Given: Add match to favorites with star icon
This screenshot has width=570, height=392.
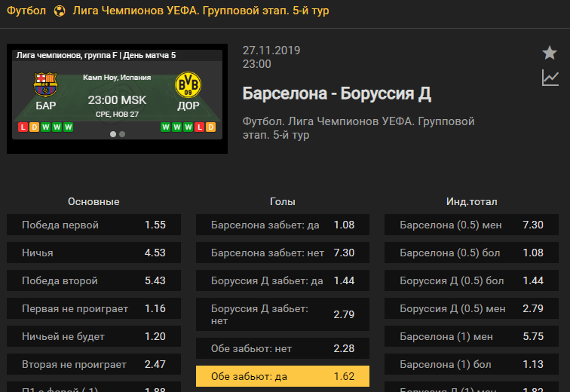Looking at the screenshot, I should (550, 53).
